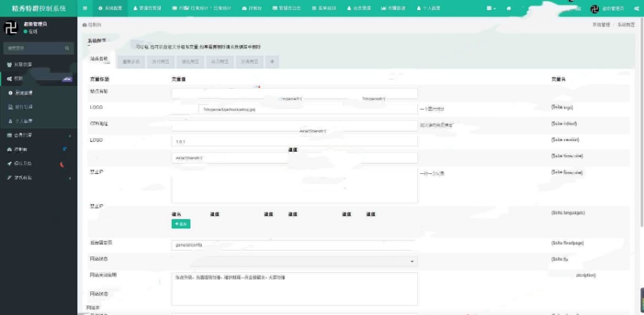The image size is (644, 315).
Task: Click the home icon in top bar
Action: click(508, 8)
